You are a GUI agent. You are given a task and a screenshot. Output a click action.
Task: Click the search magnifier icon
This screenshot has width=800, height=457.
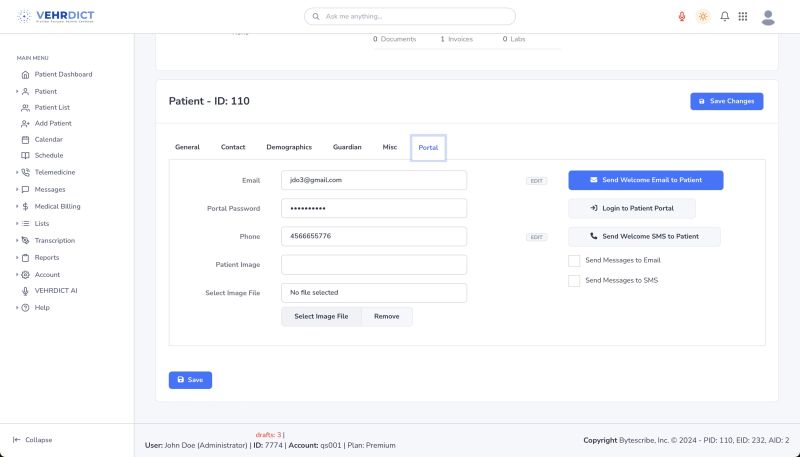(316, 16)
